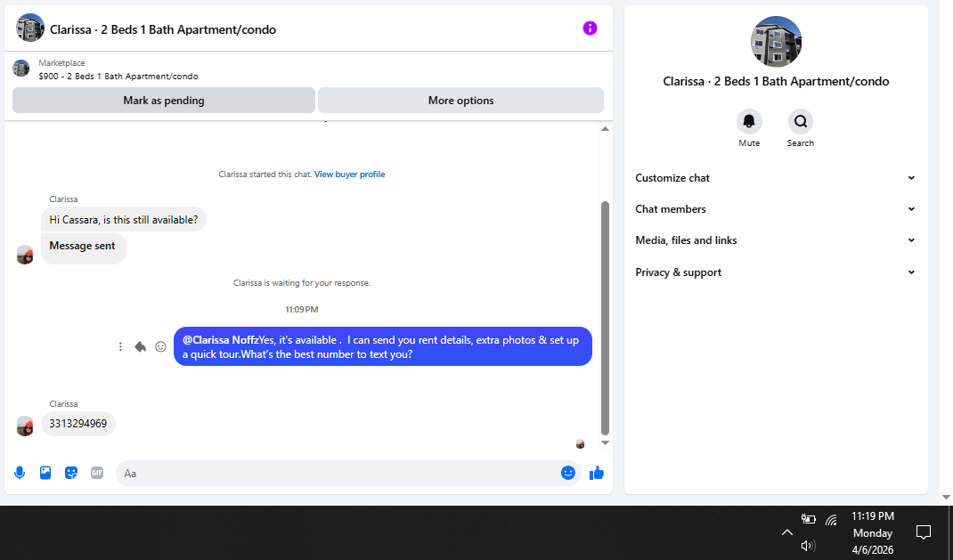This screenshot has height=560, width=953.
Task: Expand Media, files and links section
Action: click(776, 240)
